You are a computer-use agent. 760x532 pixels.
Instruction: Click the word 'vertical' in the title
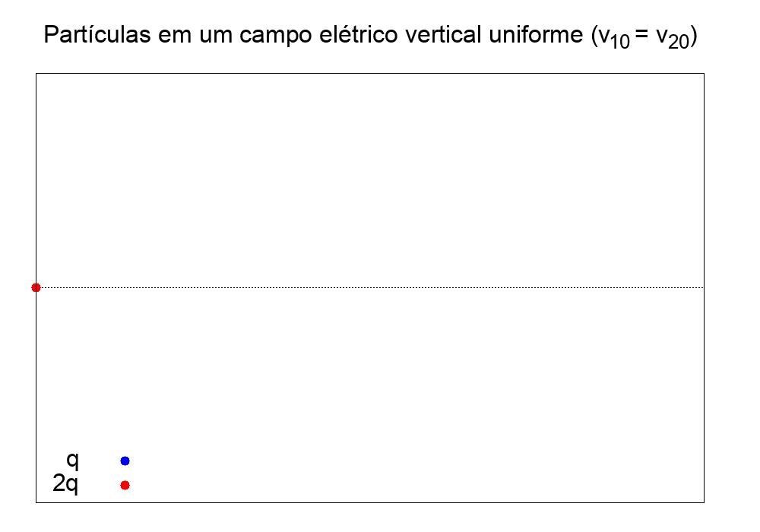443,35
